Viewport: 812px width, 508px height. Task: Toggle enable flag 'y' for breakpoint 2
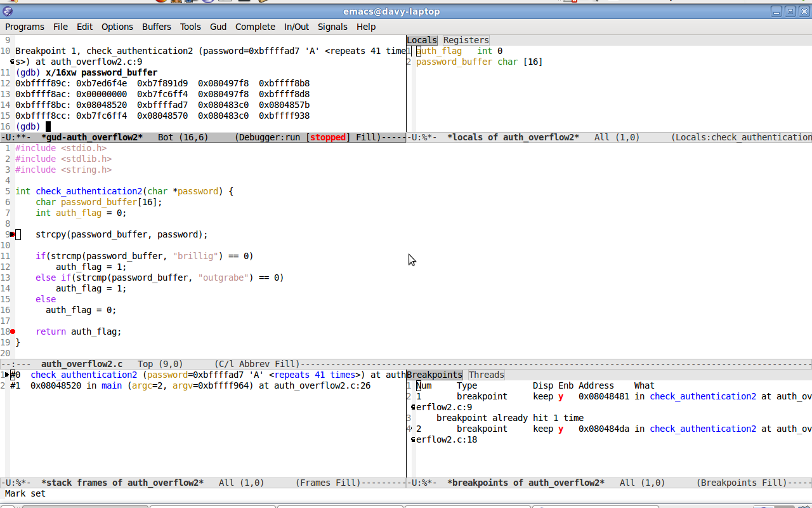coord(561,429)
